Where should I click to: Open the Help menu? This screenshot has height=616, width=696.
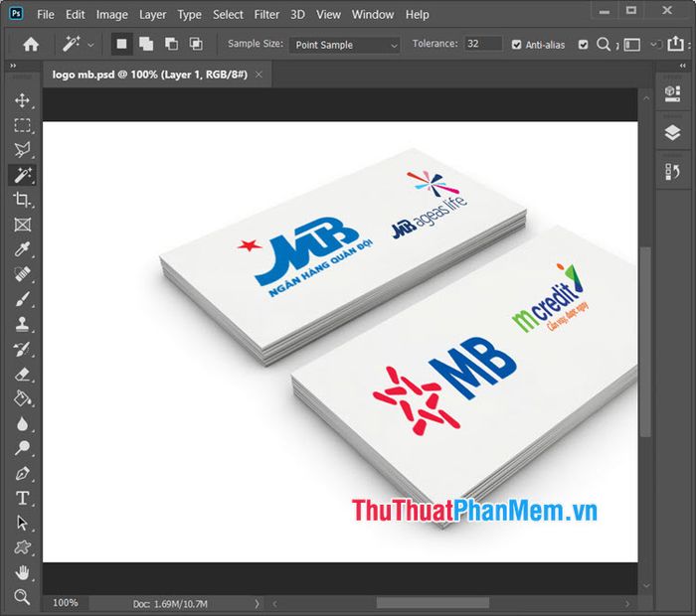tap(417, 15)
